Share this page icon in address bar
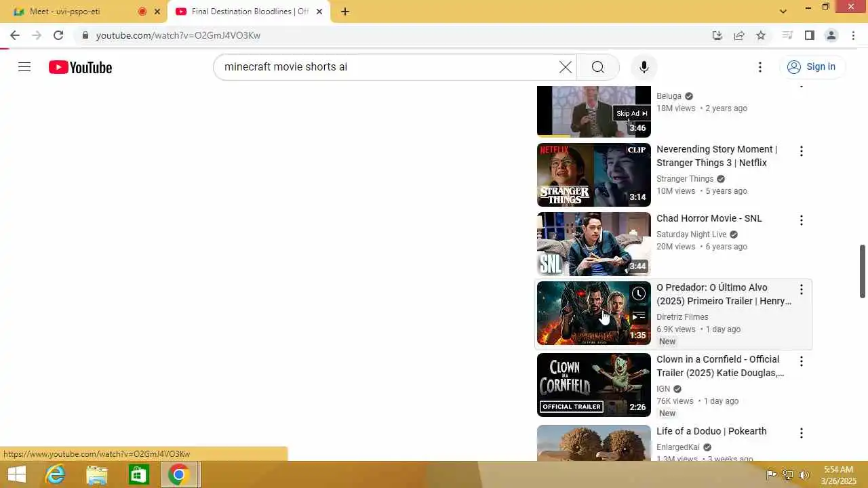 (739, 35)
